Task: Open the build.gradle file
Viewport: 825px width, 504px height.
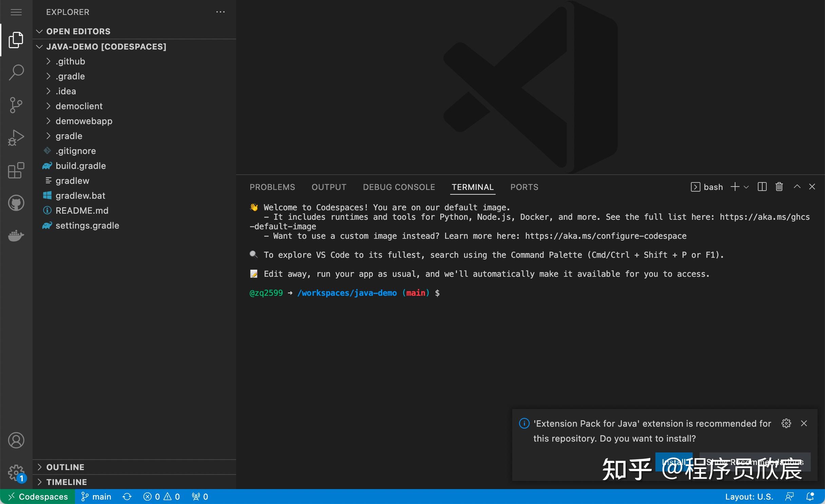Action: click(x=80, y=166)
